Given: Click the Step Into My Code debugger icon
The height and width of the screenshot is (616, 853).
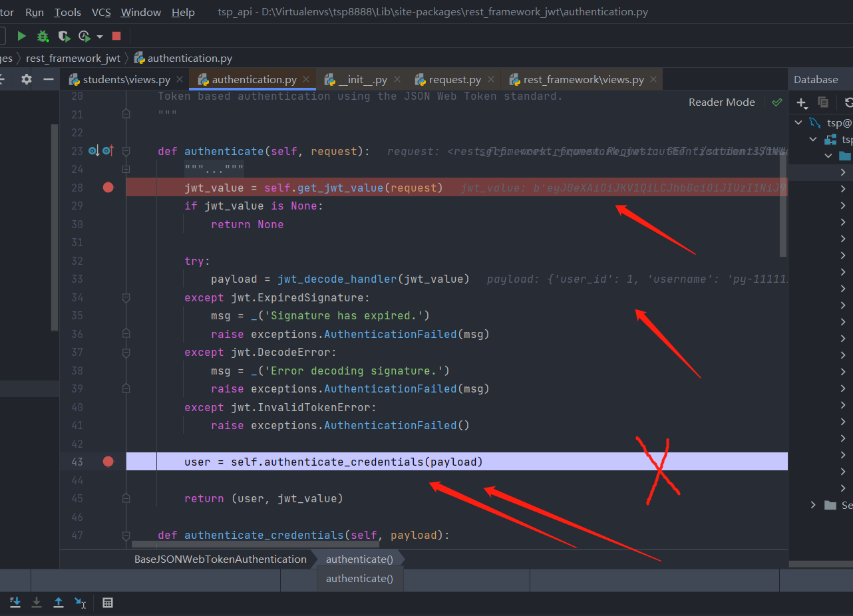Looking at the screenshot, I should pos(15,603).
